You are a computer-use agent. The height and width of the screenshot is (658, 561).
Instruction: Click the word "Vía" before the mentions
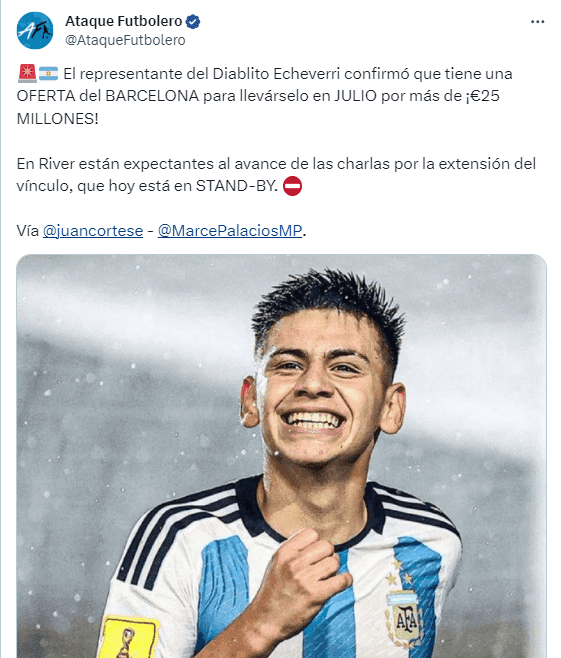pyautogui.click(x=28, y=230)
